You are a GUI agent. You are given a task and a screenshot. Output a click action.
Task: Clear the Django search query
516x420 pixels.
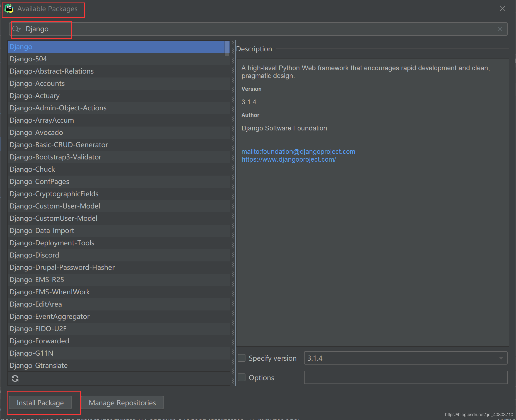click(500, 29)
